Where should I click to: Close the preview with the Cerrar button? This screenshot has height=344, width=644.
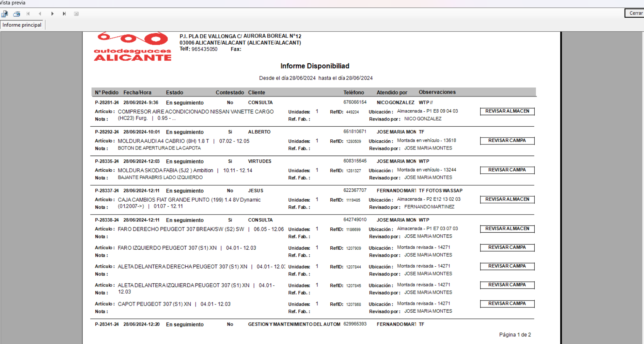(x=634, y=13)
